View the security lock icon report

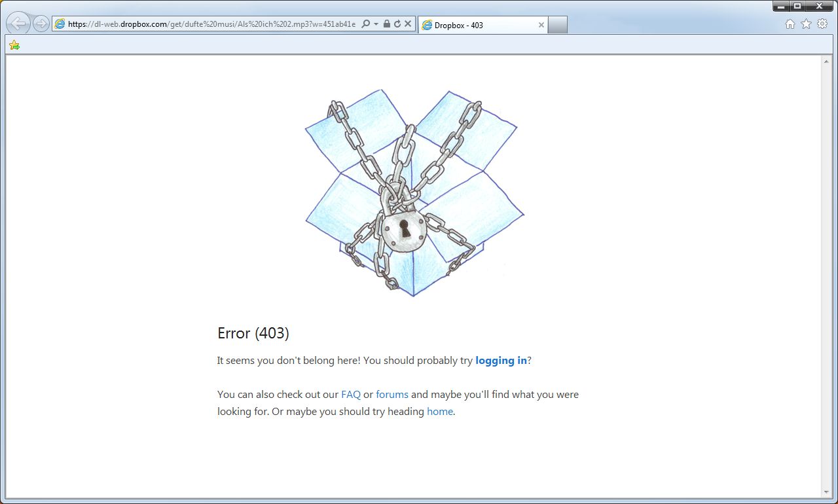pyautogui.click(x=387, y=24)
